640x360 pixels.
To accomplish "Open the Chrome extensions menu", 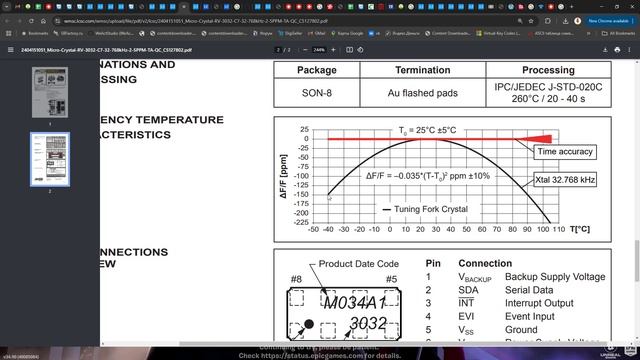I will pos(548,21).
